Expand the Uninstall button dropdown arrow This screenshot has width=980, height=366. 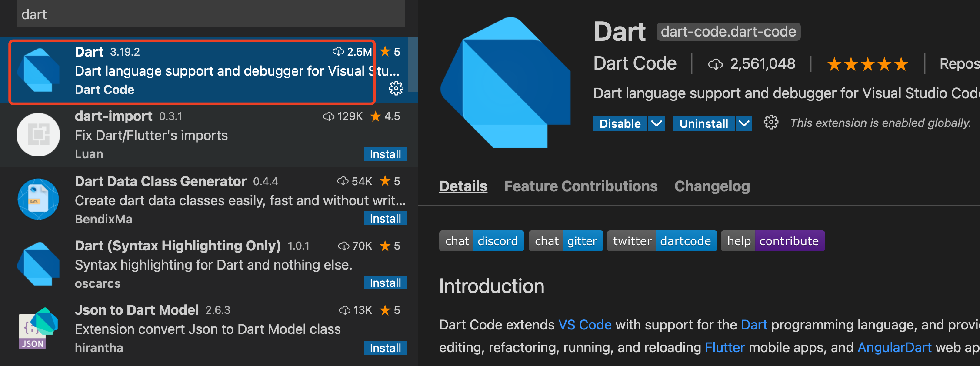point(744,123)
